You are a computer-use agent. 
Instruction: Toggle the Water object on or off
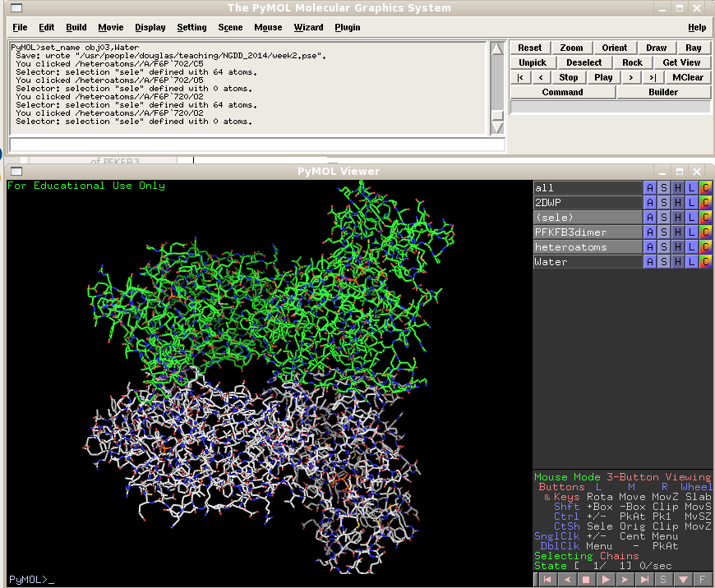point(587,262)
